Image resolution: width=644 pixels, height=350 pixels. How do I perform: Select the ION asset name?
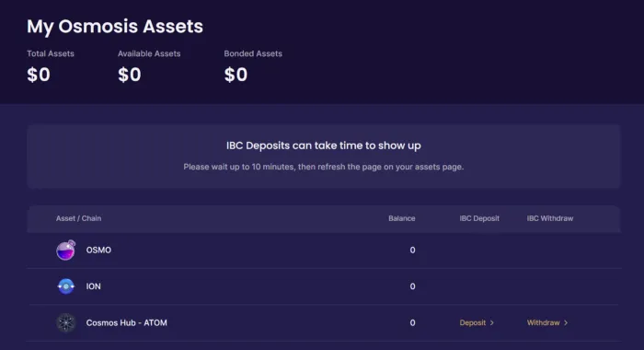pyautogui.click(x=93, y=286)
